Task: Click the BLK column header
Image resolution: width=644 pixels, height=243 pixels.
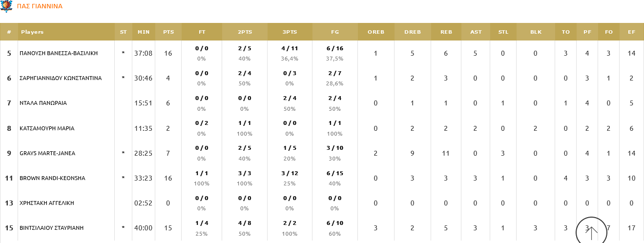Action: 536,32
